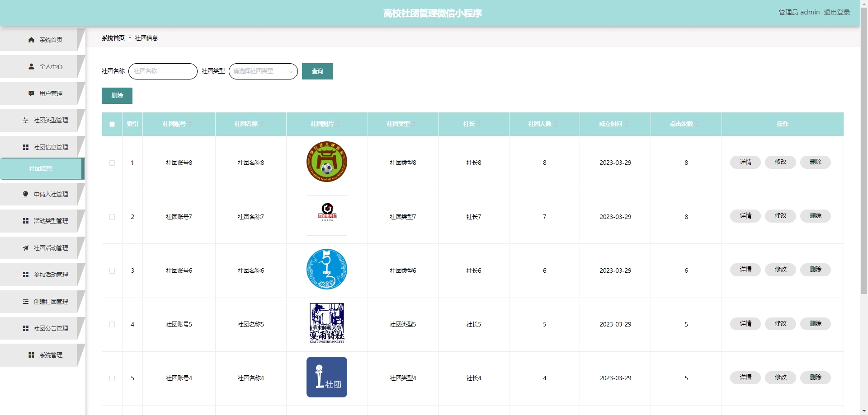
Task: Click the 社团名称 search input field
Action: pyautogui.click(x=163, y=71)
